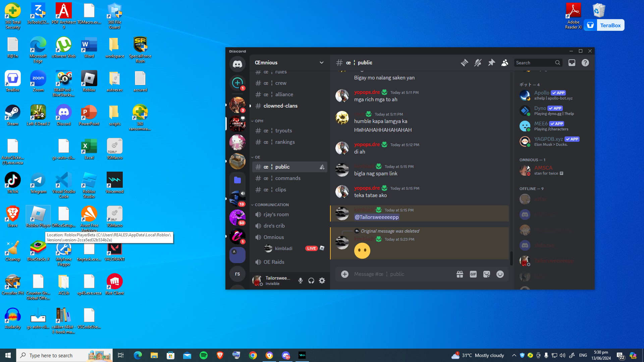The height and width of the screenshot is (362, 644).
Task: Toggle microphone mute in user panel
Action: pos(300,281)
